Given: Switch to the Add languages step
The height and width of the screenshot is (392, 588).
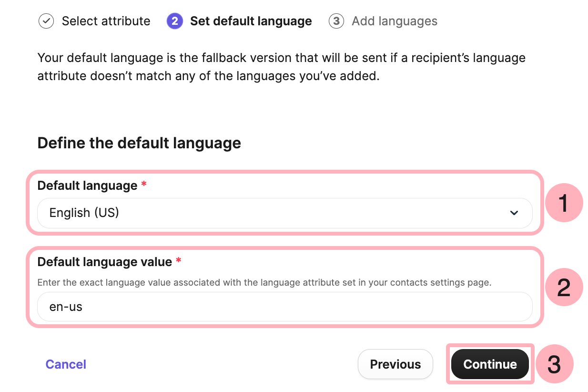Looking at the screenshot, I should 395,21.
